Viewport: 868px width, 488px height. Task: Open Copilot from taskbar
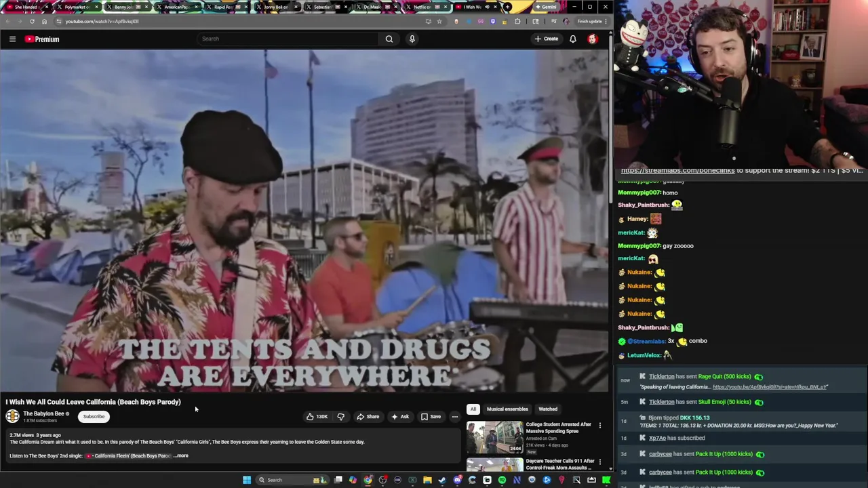click(x=353, y=480)
